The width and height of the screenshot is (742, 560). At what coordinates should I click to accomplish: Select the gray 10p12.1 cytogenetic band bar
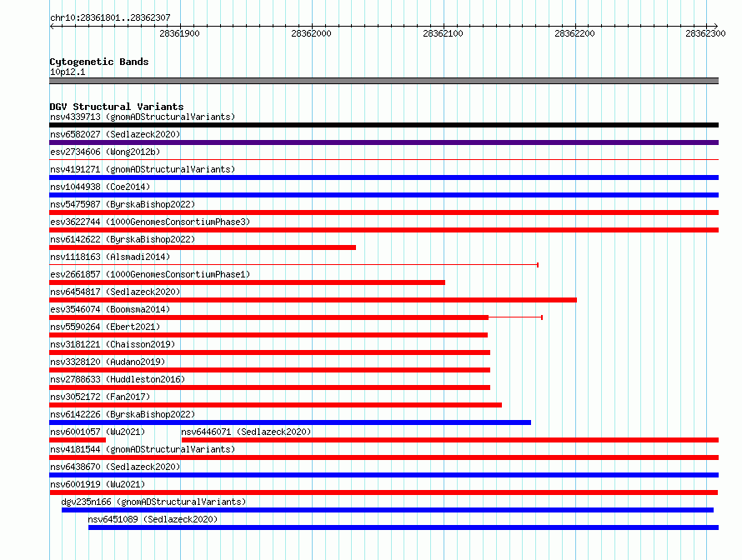(x=384, y=81)
